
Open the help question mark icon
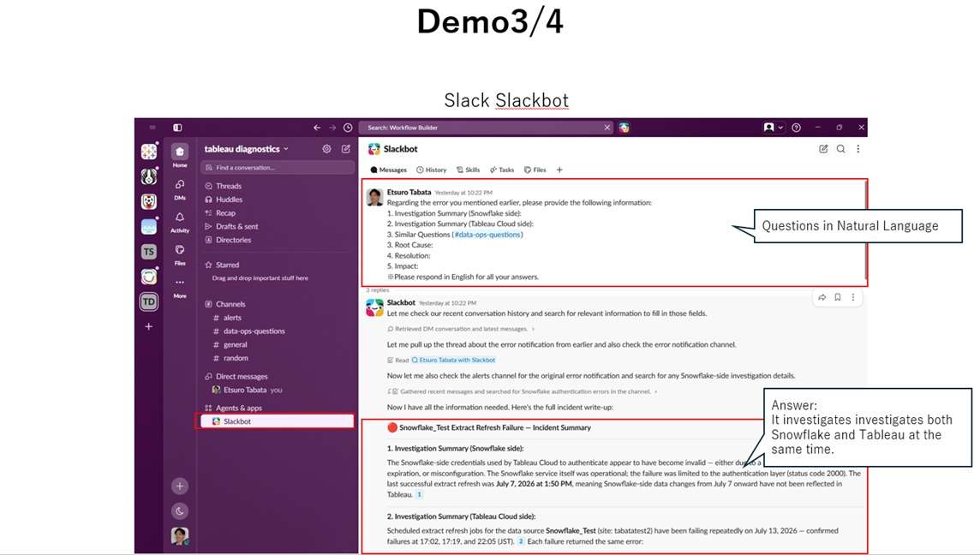pyautogui.click(x=797, y=128)
